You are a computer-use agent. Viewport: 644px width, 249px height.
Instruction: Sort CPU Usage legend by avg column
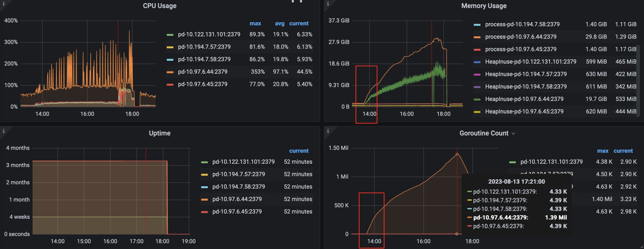(x=279, y=24)
